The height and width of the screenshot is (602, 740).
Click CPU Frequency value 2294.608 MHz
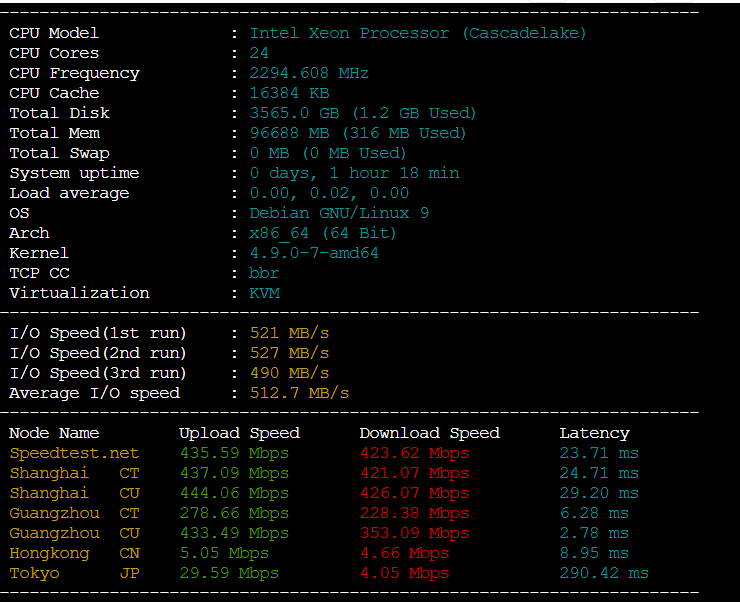point(309,73)
